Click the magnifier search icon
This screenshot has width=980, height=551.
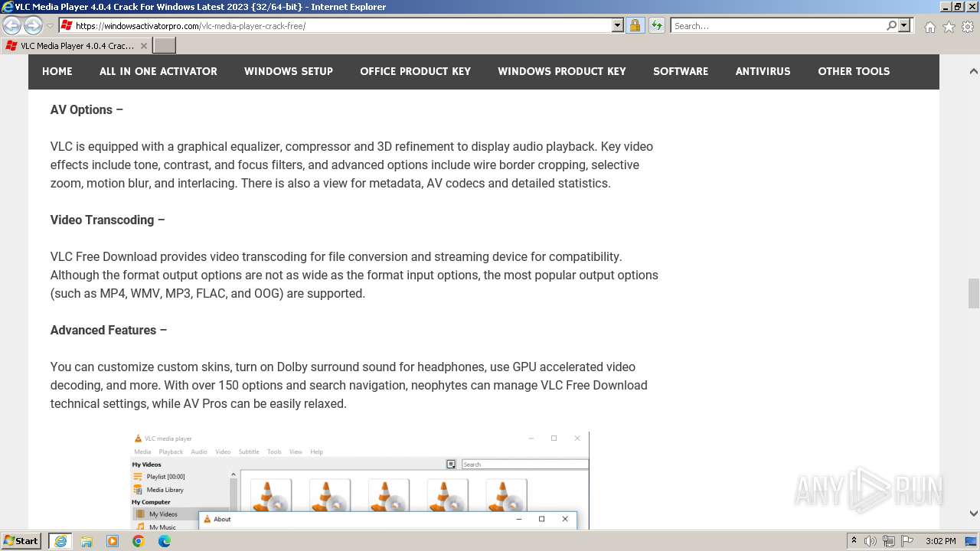pyautogui.click(x=891, y=25)
